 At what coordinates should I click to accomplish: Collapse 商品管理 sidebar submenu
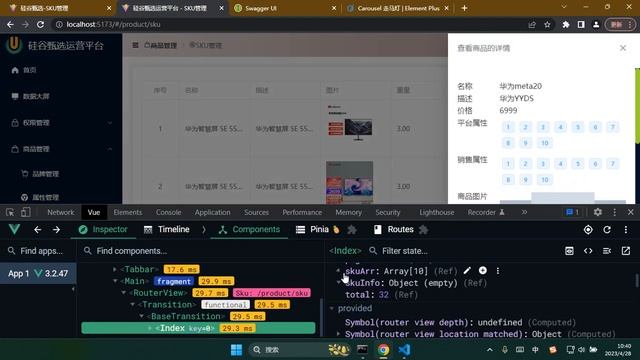click(x=61, y=149)
